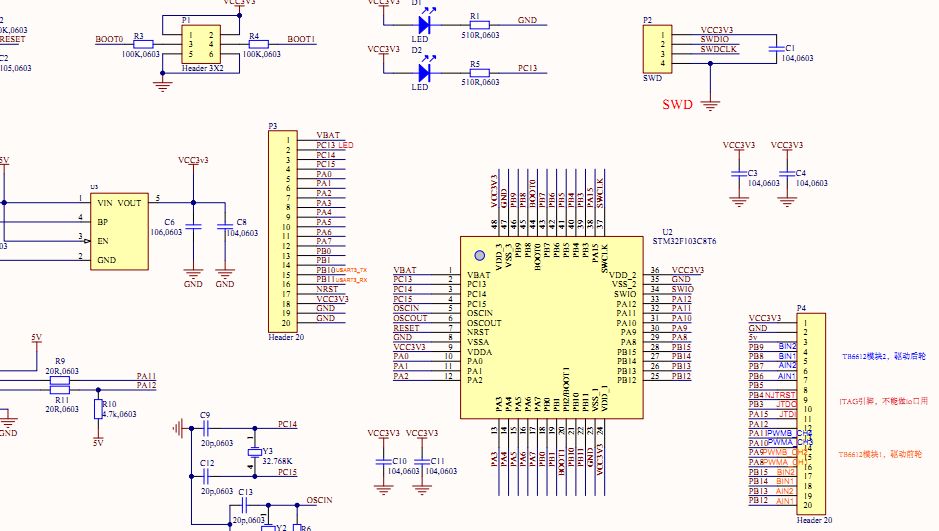Click the PA11 net label next to R9
This screenshot has height=531, width=939.
146,376
